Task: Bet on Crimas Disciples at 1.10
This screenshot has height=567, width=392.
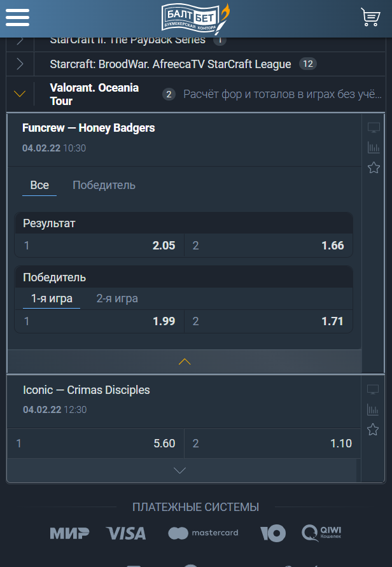Action: [x=272, y=444]
